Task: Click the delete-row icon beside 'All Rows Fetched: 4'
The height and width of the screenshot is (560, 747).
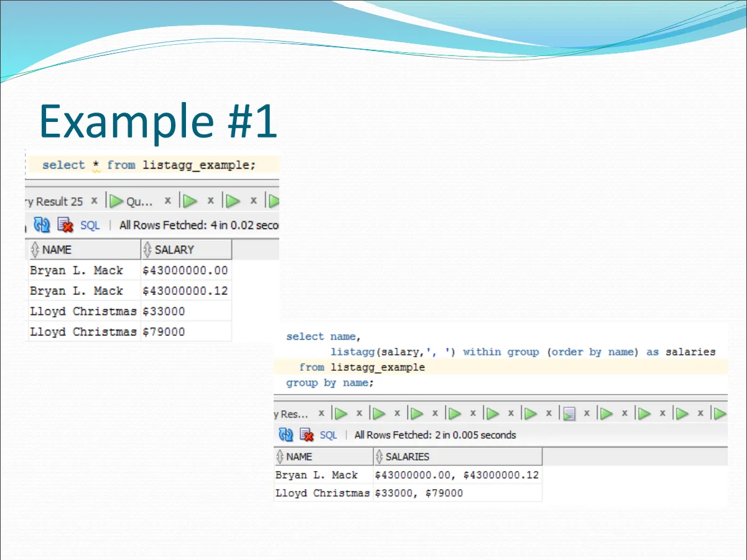Action: tap(65, 225)
